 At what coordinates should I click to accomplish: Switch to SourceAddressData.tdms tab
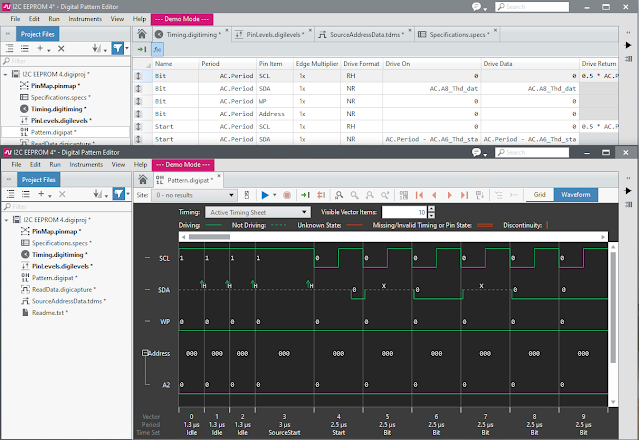(x=365, y=35)
